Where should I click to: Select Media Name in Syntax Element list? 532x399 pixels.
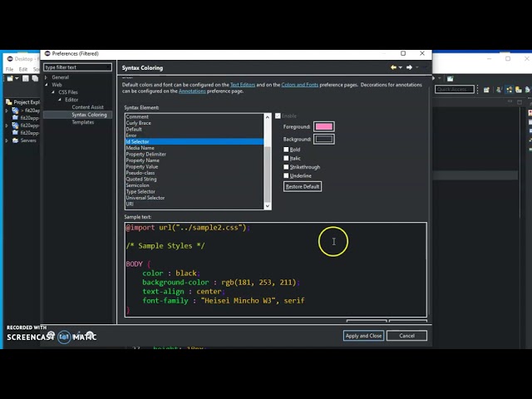coord(195,148)
